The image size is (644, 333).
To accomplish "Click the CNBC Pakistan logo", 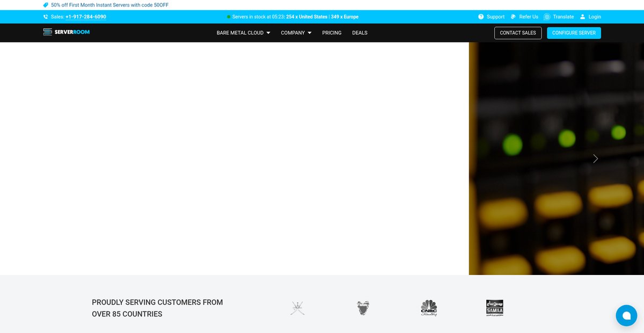I will click(429, 308).
